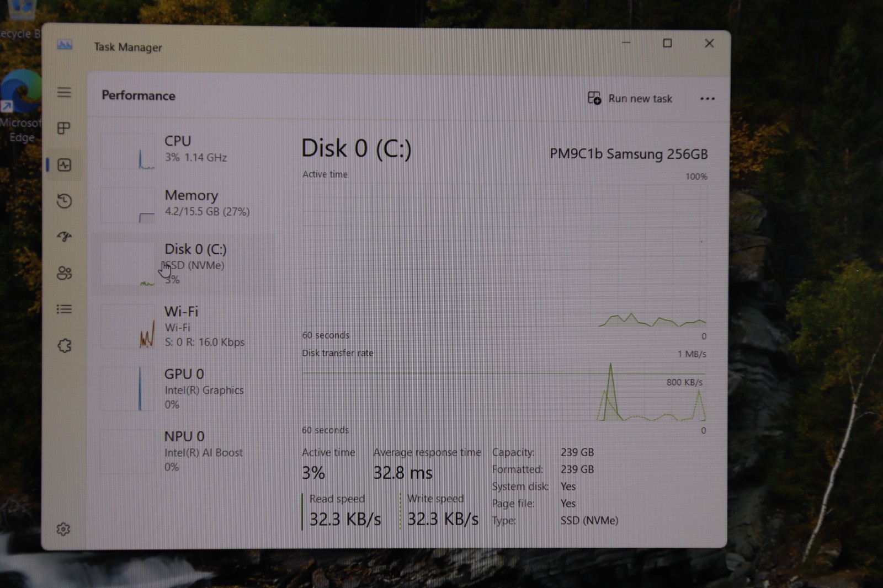Click the Task Manager title bar icon
Viewport: 883px width, 588px height.
coord(65,45)
